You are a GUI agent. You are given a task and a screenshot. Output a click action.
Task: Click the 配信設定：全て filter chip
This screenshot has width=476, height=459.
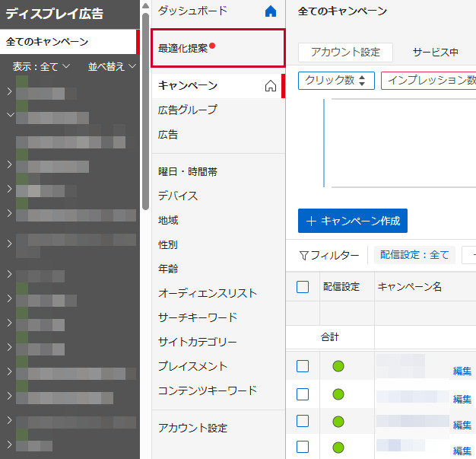(x=414, y=255)
